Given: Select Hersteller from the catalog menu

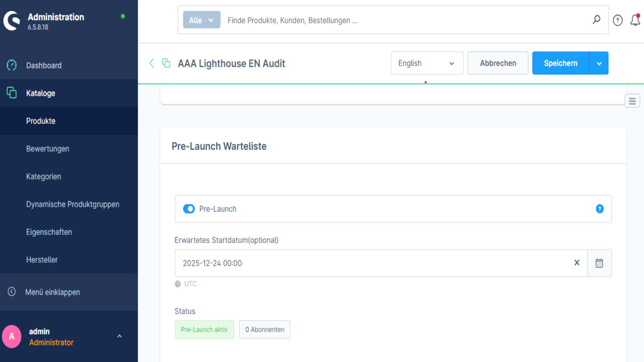Looking at the screenshot, I should 42,259.
